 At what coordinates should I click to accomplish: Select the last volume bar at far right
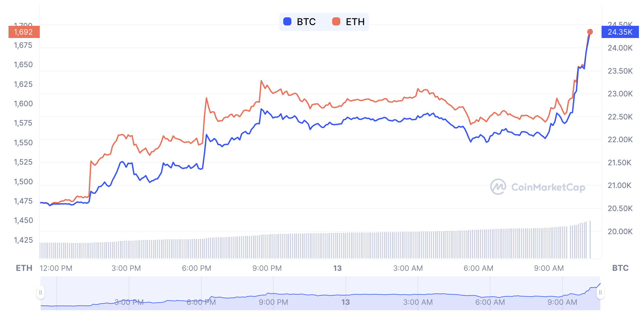point(590,239)
